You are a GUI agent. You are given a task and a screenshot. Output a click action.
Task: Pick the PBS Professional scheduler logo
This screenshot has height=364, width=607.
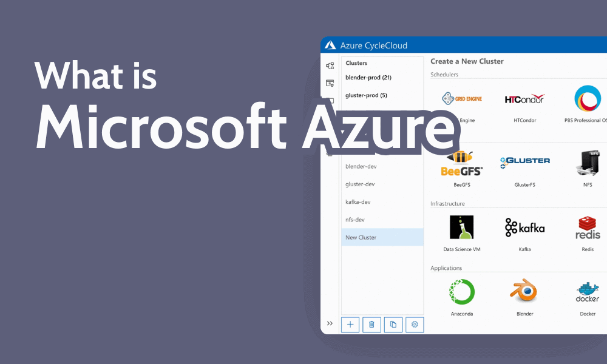point(588,98)
